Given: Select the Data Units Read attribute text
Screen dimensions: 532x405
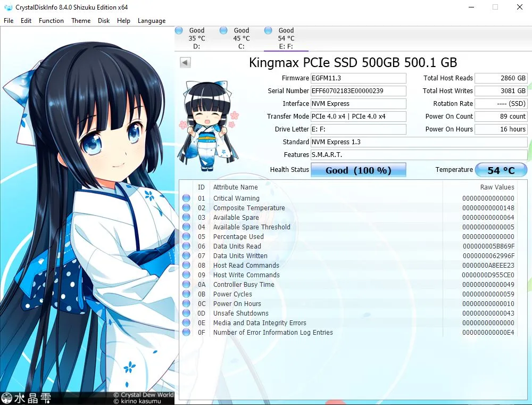Looking at the screenshot, I should (x=237, y=246).
